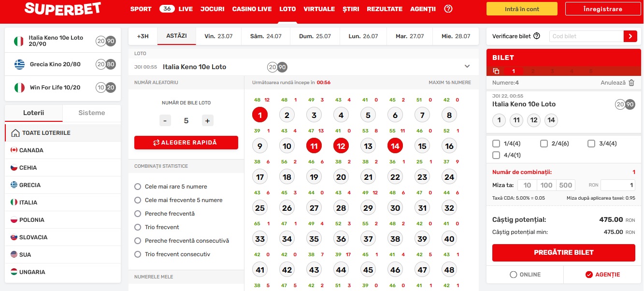Open CASINO LIVE in the top menu
The height and width of the screenshot is (291, 644).
(252, 9)
